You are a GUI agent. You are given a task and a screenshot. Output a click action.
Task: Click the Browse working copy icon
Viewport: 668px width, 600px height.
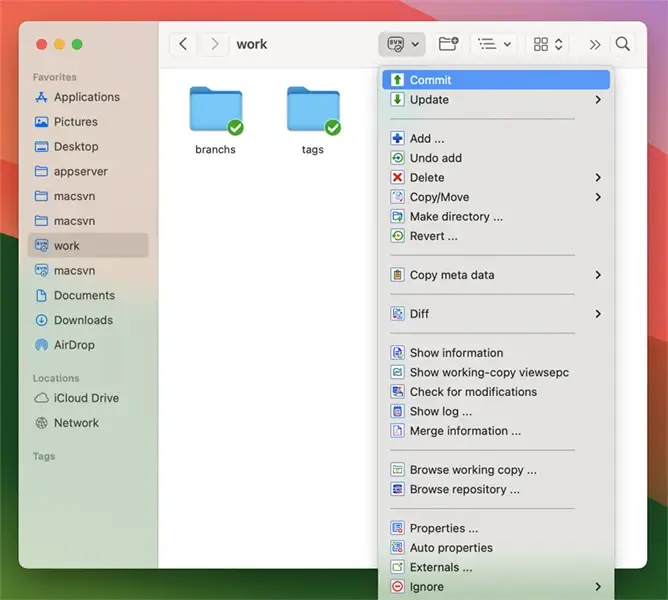click(397, 470)
